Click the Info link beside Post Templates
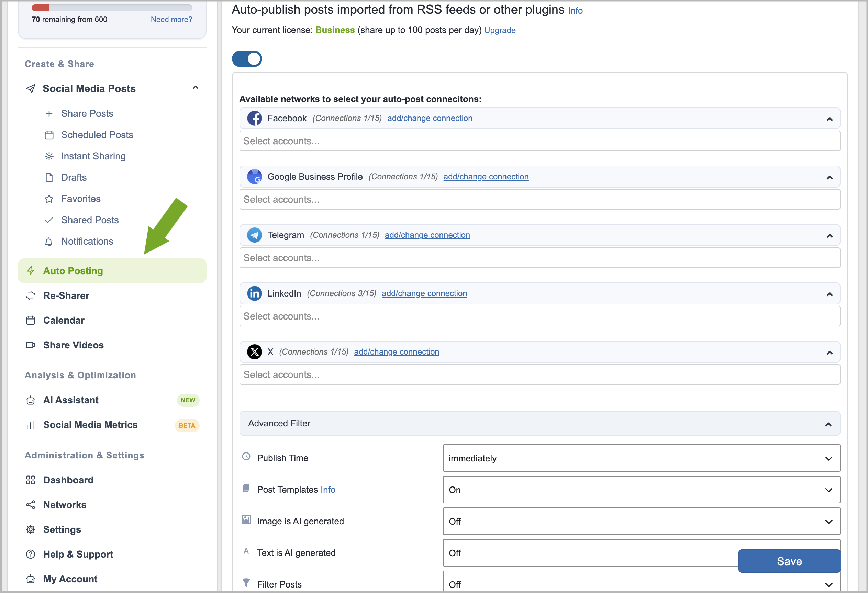This screenshot has height=593, width=868. (328, 490)
